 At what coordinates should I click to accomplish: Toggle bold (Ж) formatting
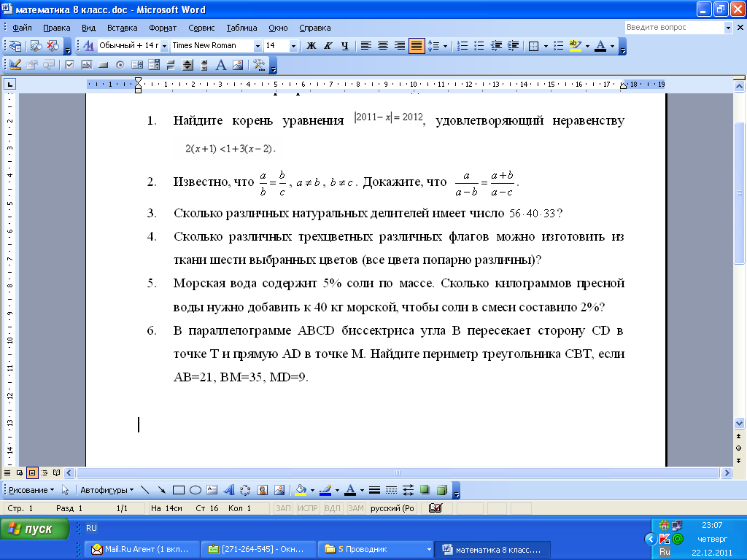[x=311, y=46]
